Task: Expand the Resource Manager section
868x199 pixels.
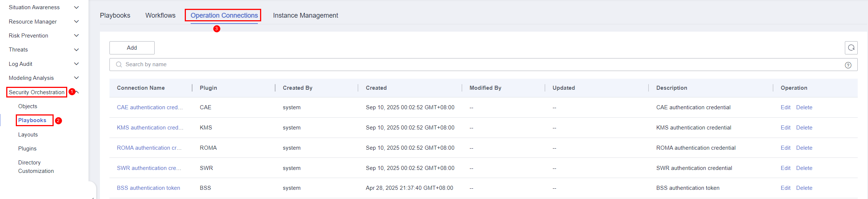Action: (x=76, y=22)
